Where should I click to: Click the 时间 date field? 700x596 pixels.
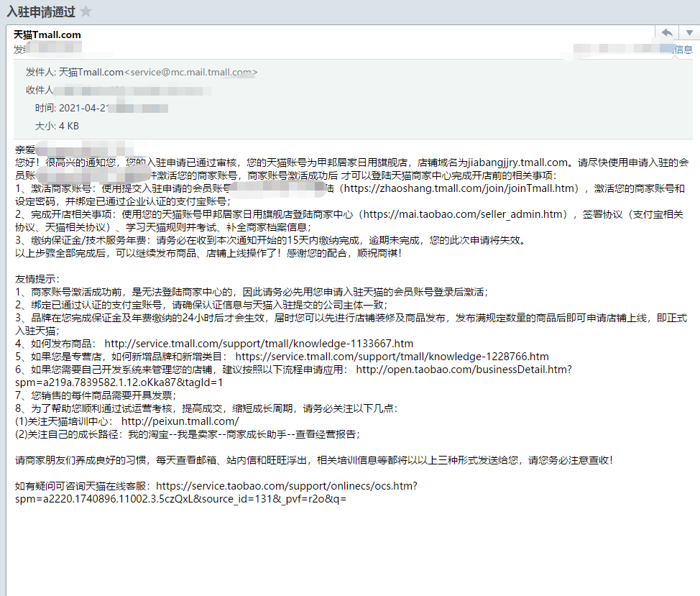[102, 108]
